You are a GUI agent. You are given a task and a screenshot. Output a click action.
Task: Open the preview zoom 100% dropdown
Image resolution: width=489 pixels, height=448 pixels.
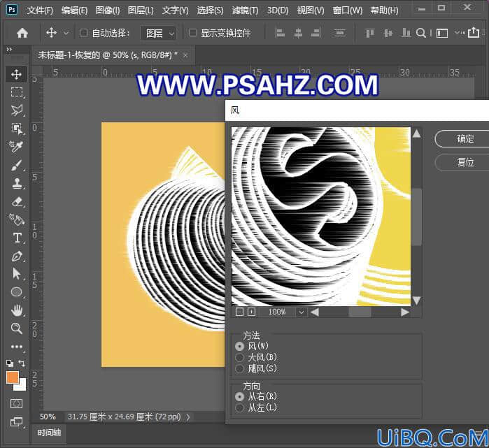[301, 312]
